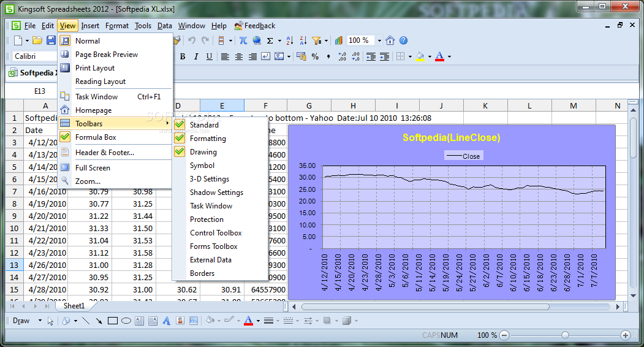Insert a chart with chart icon

[338, 40]
